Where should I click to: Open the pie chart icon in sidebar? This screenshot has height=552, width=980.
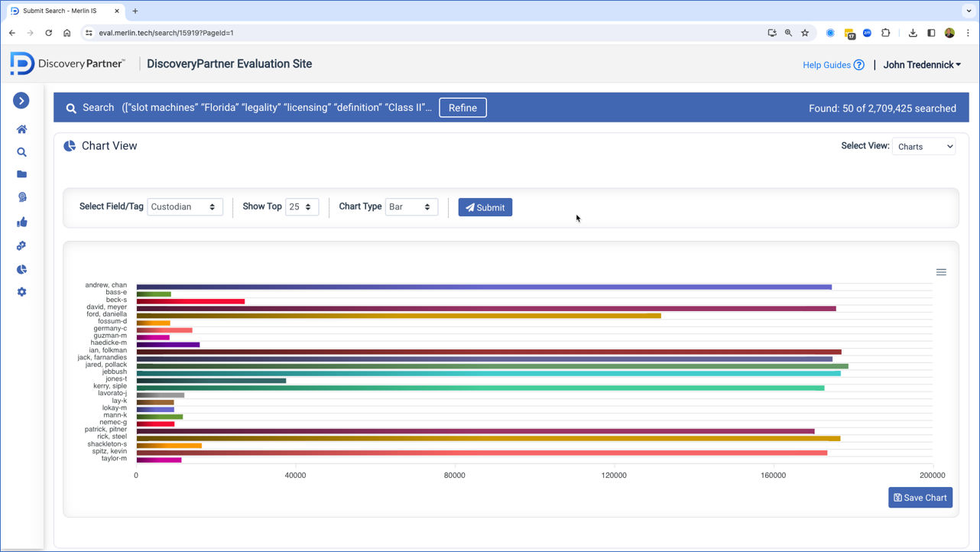(x=21, y=269)
